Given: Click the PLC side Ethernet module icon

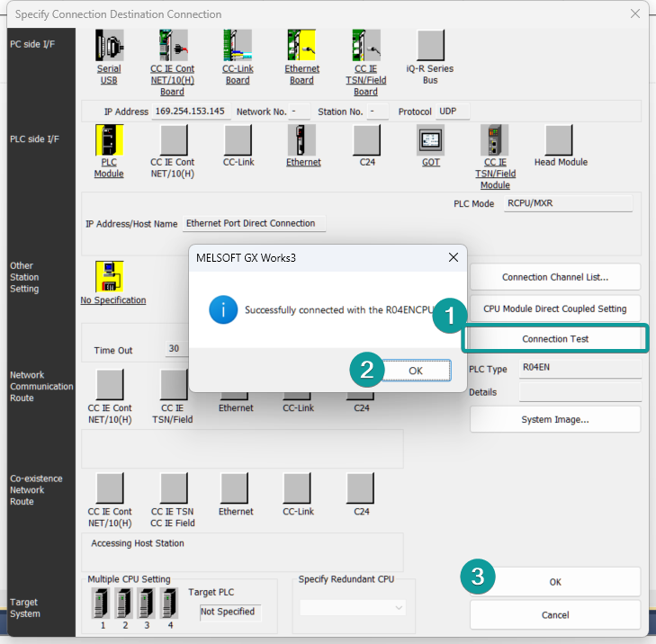Looking at the screenshot, I should [301, 140].
